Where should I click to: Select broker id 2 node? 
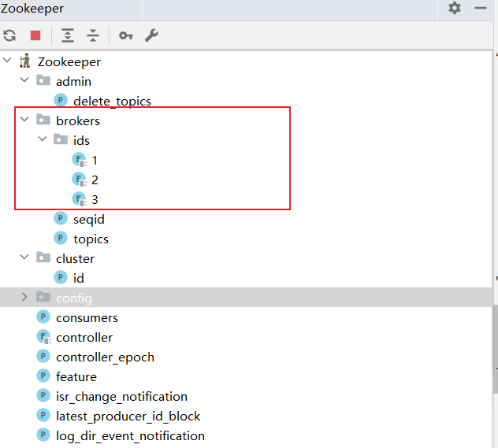95,180
